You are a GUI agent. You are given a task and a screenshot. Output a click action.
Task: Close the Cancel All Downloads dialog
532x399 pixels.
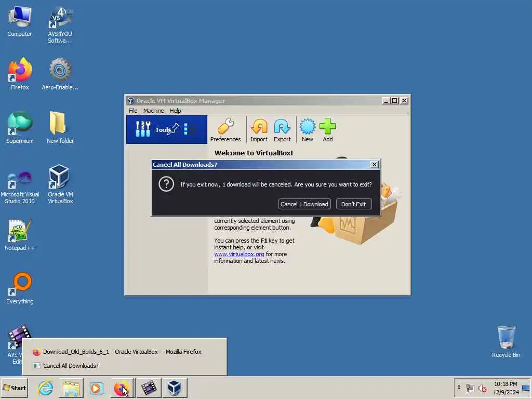click(374, 165)
